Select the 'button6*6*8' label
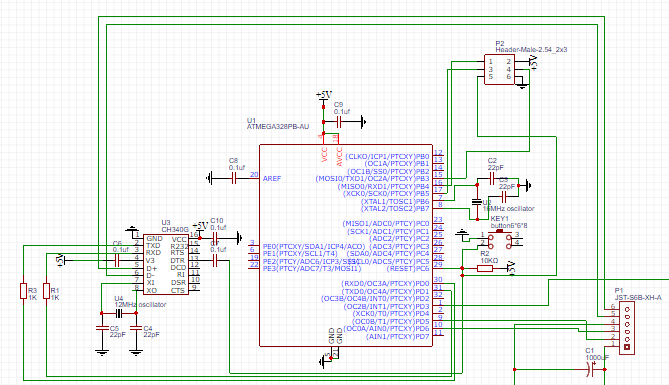The image size is (669, 385). [509, 225]
